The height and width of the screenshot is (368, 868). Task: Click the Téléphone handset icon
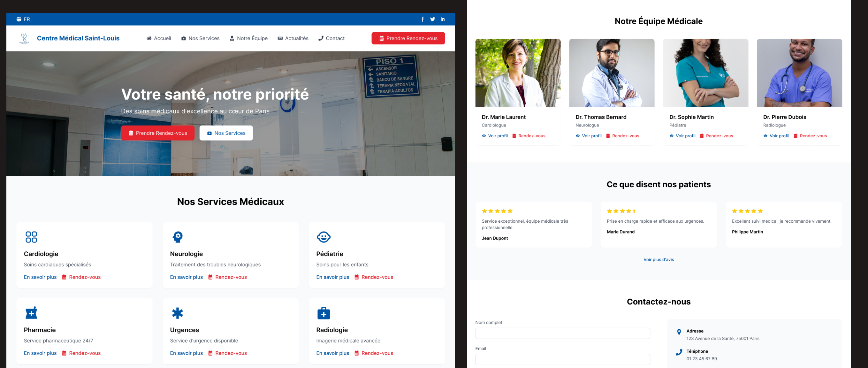pos(679,352)
